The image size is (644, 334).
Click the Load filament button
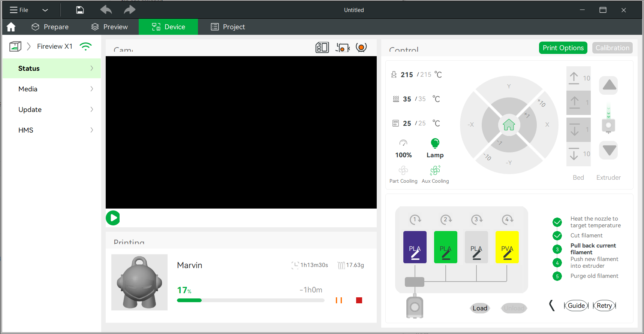[480, 308]
